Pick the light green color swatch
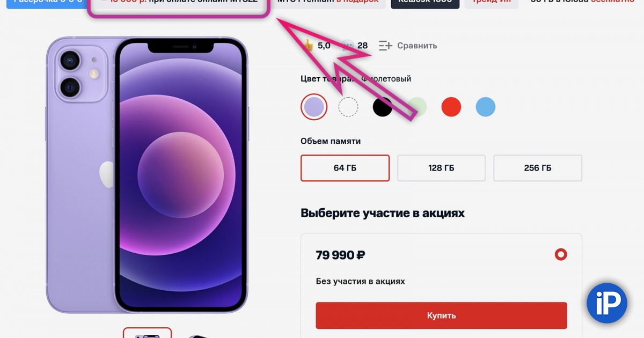 [x=417, y=107]
